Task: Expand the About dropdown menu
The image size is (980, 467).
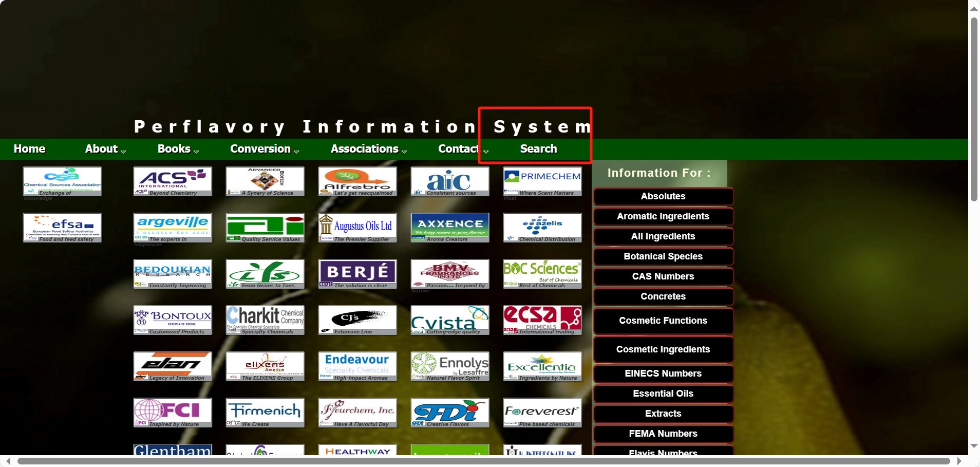Action: (105, 149)
